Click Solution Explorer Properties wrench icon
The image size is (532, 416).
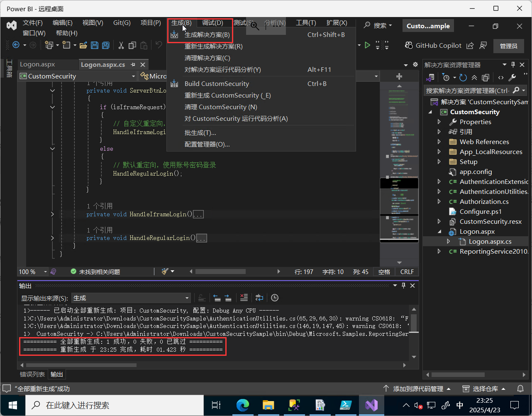tap(512, 78)
